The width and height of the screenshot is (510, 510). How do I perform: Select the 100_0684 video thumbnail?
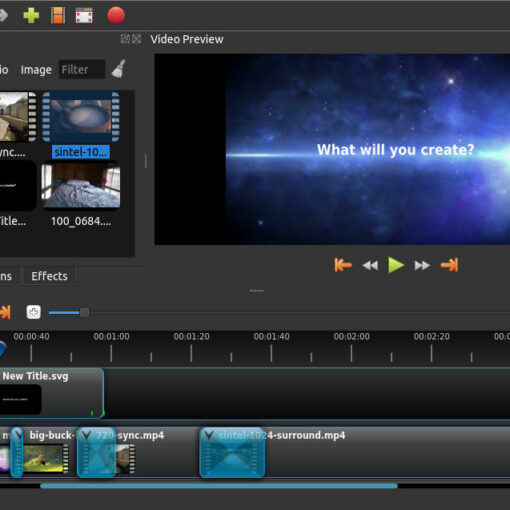coord(81,186)
